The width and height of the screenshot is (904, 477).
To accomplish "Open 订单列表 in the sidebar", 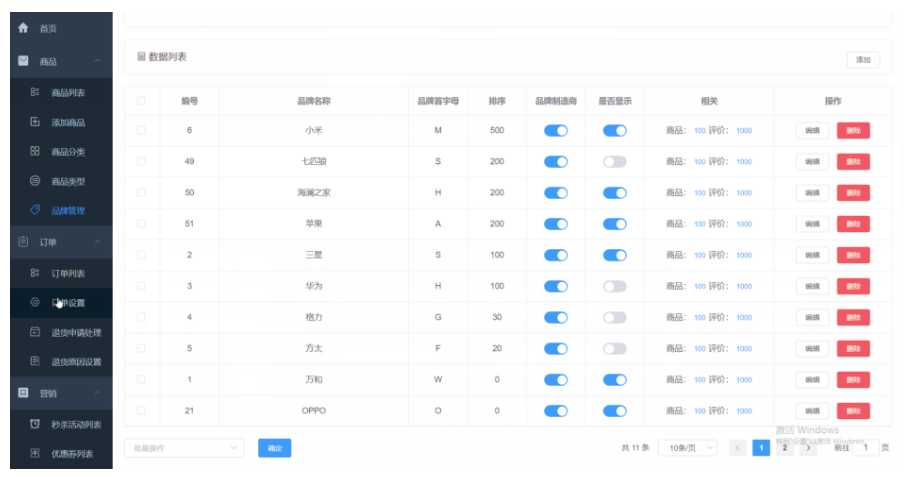I will click(x=68, y=273).
